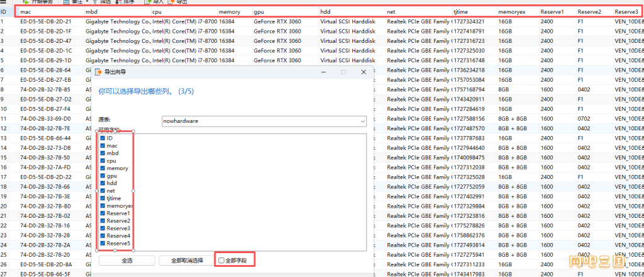
Task: Uncheck the cpu field checkbox
Action: click(x=103, y=161)
